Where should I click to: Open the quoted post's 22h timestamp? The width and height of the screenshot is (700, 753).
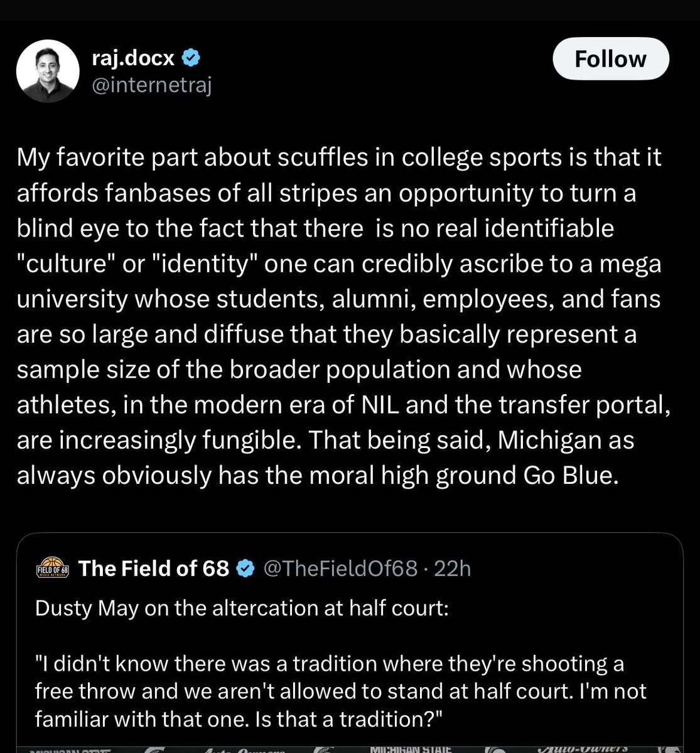click(x=452, y=569)
